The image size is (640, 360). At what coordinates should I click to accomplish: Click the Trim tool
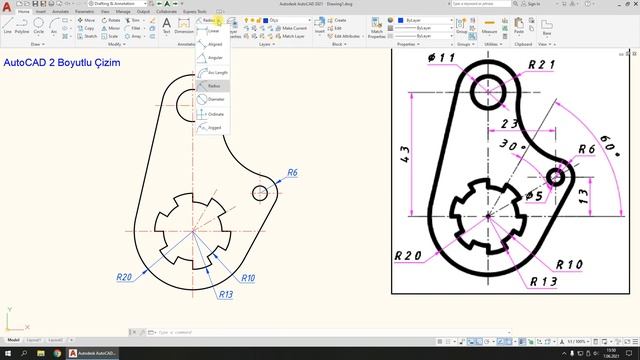point(133,20)
